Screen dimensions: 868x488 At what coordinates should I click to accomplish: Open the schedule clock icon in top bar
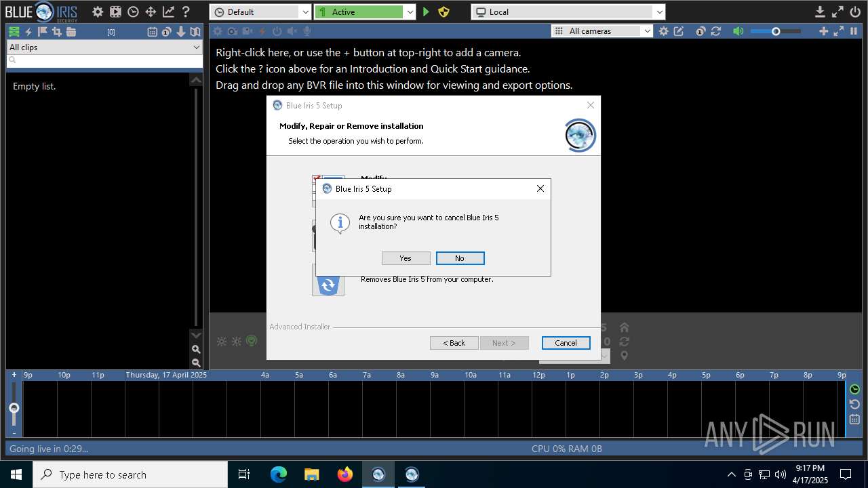pyautogui.click(x=133, y=12)
